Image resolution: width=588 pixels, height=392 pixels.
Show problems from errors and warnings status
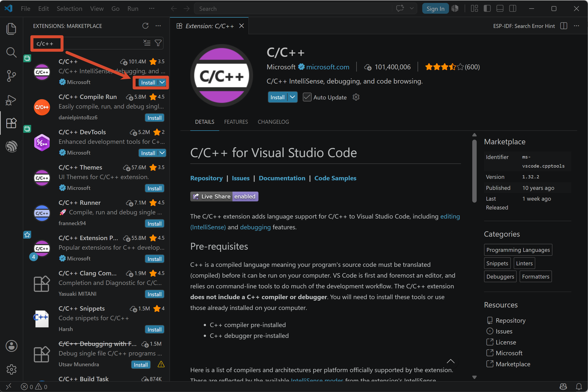click(34, 387)
